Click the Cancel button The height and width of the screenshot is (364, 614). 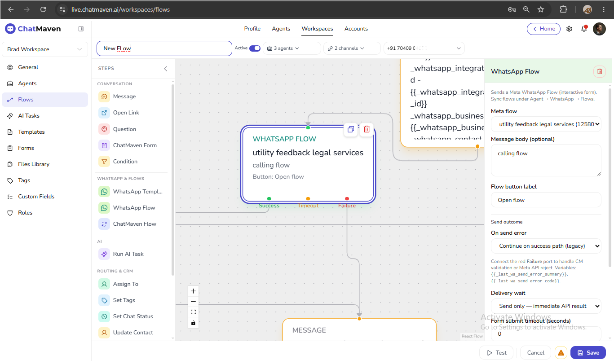pos(536,353)
